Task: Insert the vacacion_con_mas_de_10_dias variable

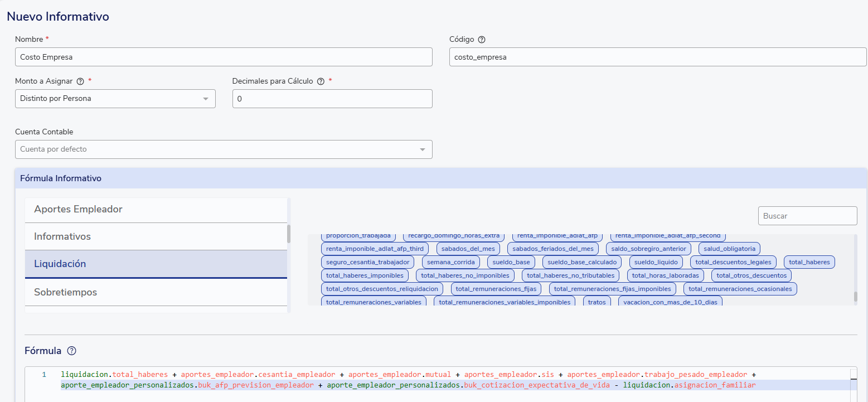Action: point(670,302)
